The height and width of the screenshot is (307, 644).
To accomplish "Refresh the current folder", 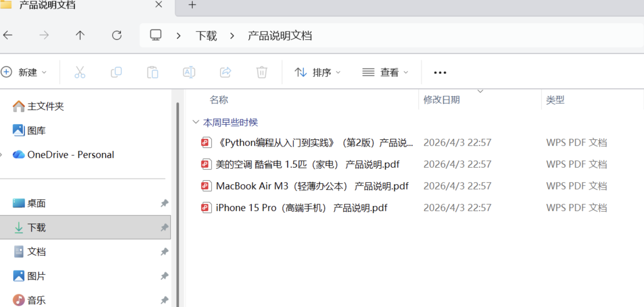I will point(117,35).
